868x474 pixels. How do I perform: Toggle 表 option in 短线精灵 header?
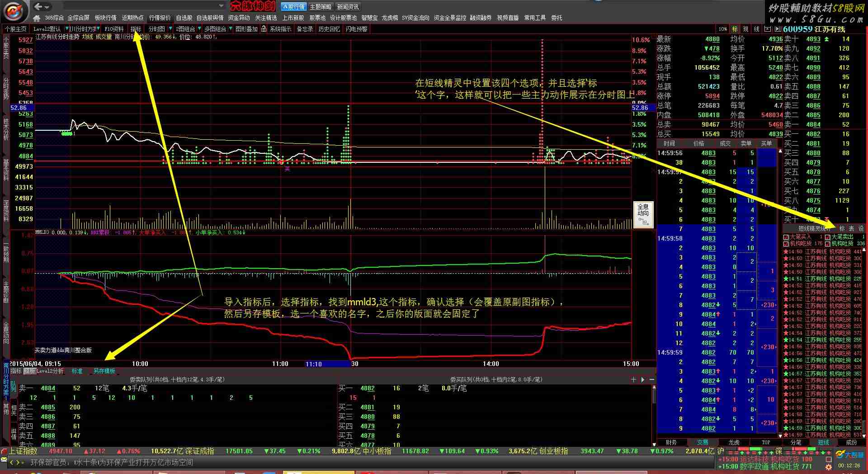pos(851,229)
